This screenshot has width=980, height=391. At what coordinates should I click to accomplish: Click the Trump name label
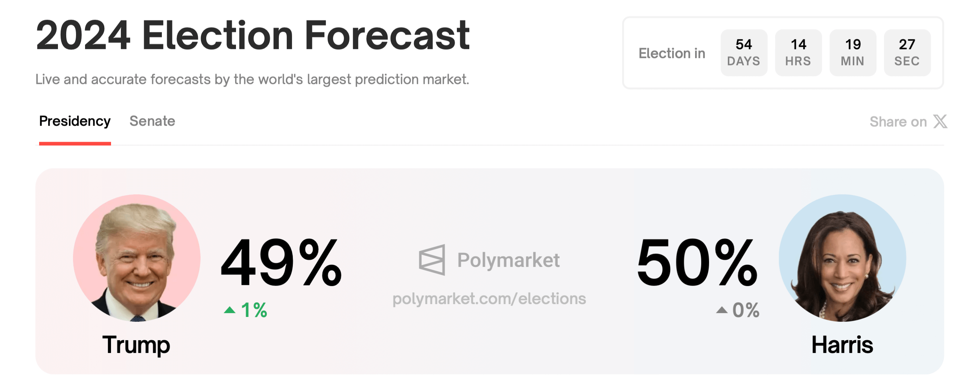click(136, 345)
